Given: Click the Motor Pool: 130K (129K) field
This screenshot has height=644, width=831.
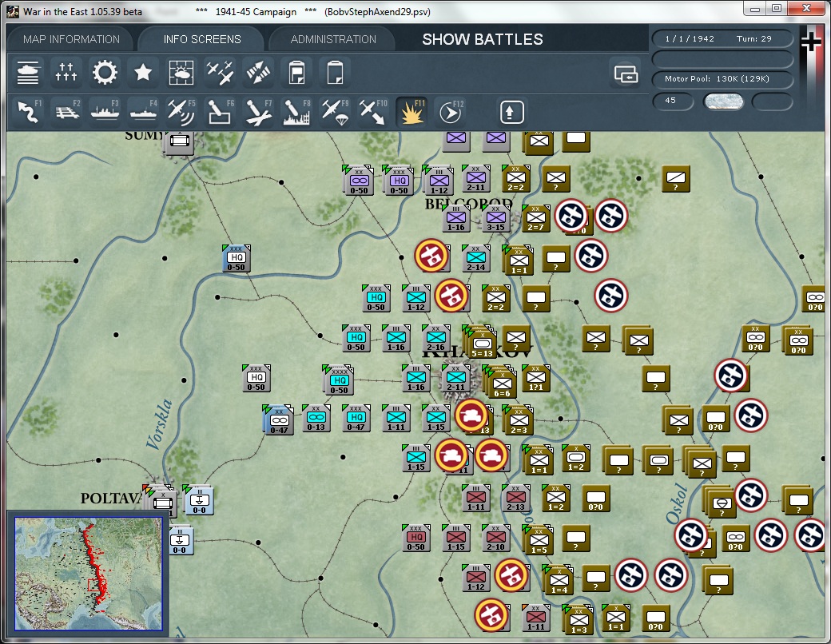Looking at the screenshot, I should [722, 79].
